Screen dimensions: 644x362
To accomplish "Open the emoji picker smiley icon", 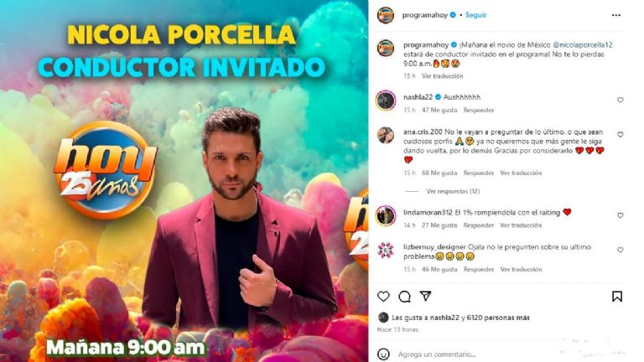I will 383,354.
